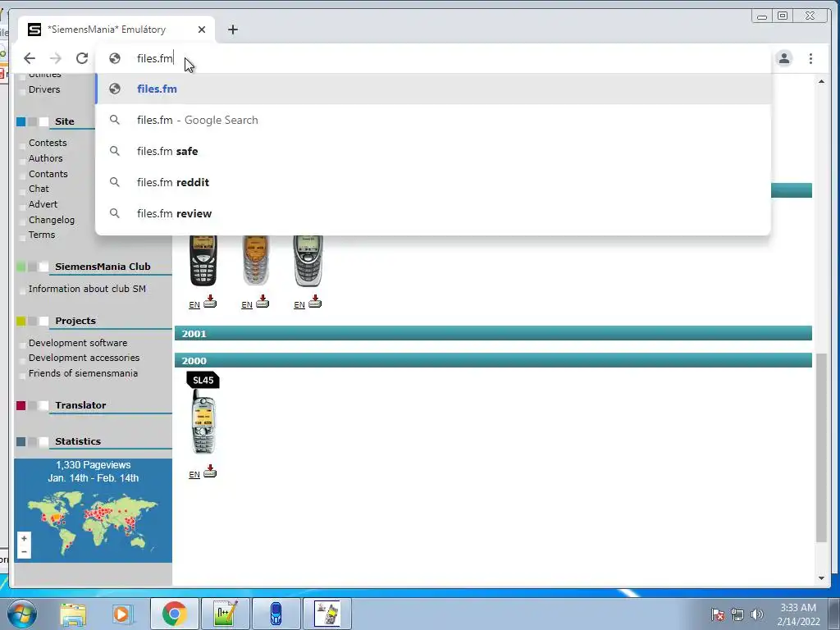Click the EN link under silver phone

click(299, 305)
